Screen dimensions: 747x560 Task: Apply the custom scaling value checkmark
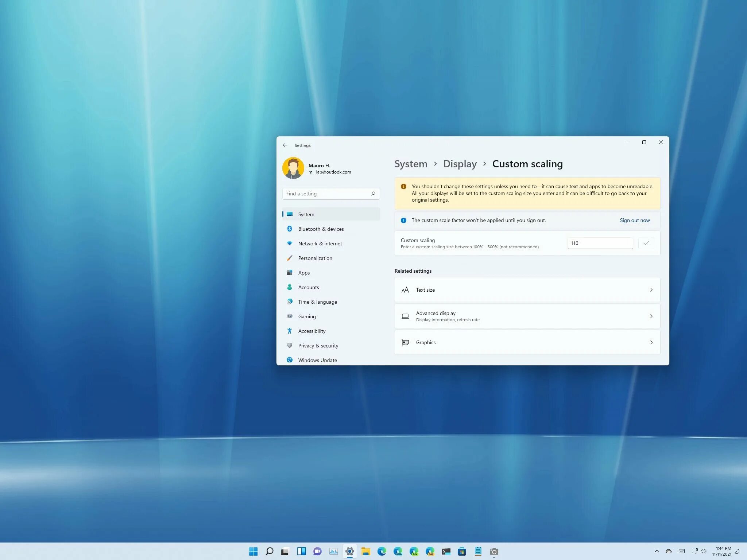[x=646, y=242]
